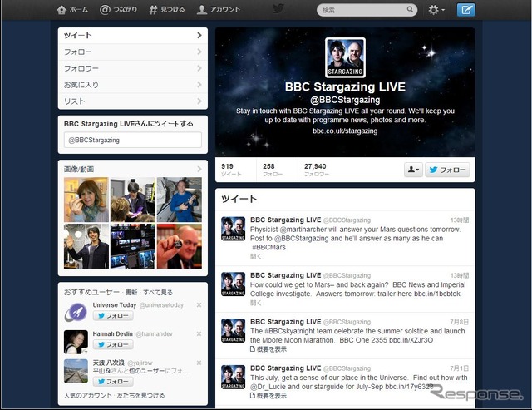Visit bbc.co.uk/stargazing link
Image resolution: width=532 pixels, height=410 pixels.
(345, 131)
